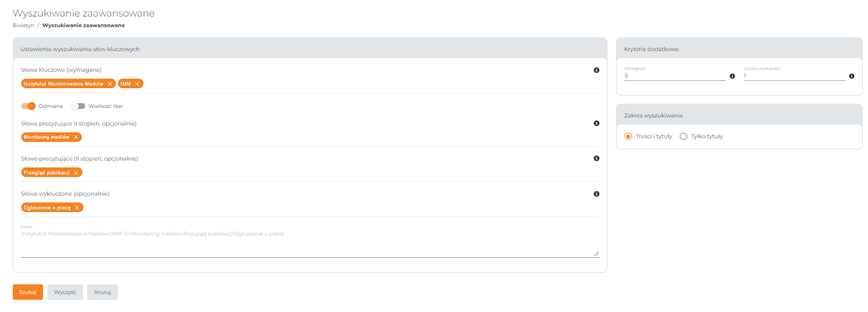868x312 pixels.
Task: Show info icon next to Odległość
Action: click(732, 77)
